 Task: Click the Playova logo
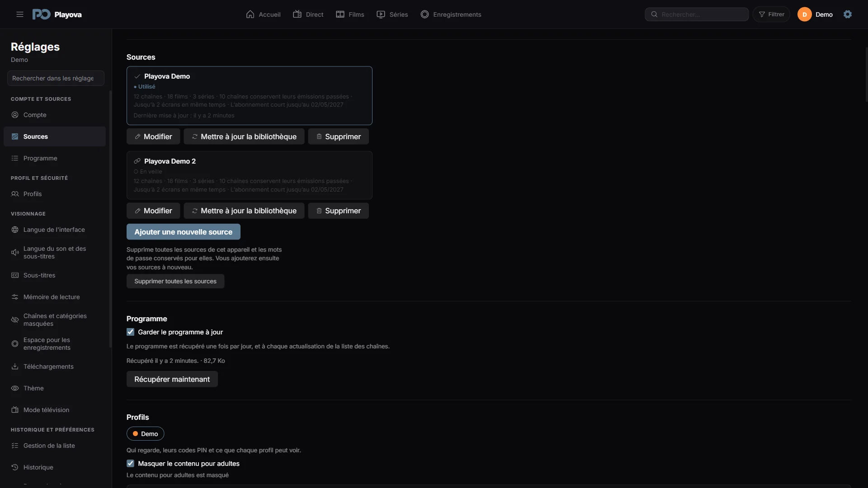click(x=57, y=14)
